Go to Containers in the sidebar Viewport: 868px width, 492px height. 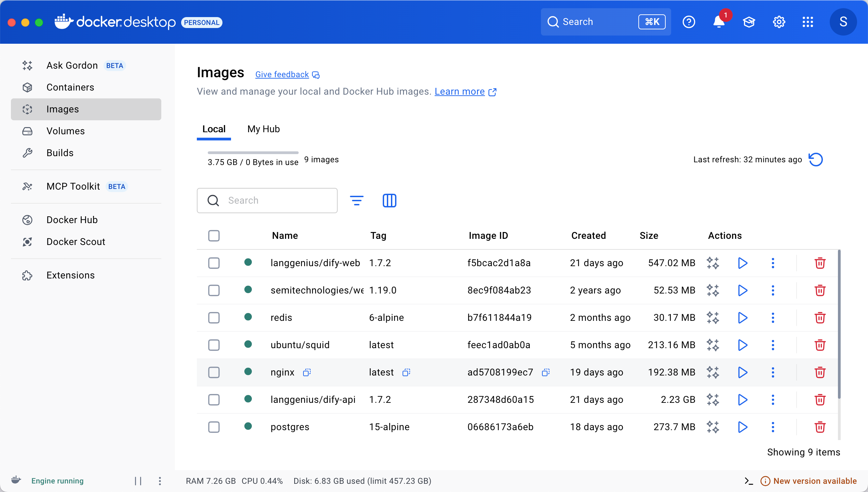pyautogui.click(x=86, y=87)
